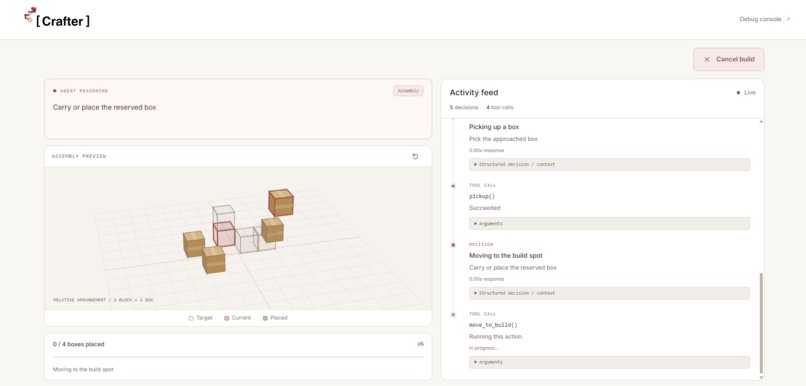806x386 pixels.
Task: Click the Agent Reasoning label
Action: (x=84, y=91)
